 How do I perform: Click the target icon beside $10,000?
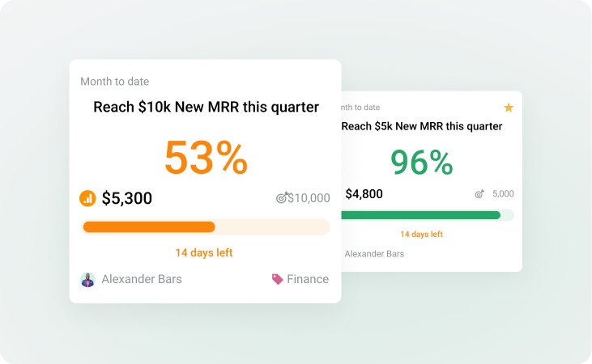[x=281, y=198]
